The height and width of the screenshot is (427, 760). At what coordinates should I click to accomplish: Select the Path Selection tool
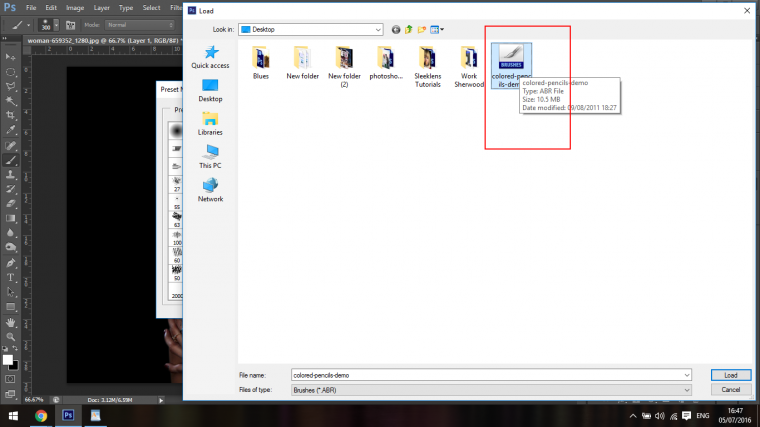pyautogui.click(x=10, y=292)
